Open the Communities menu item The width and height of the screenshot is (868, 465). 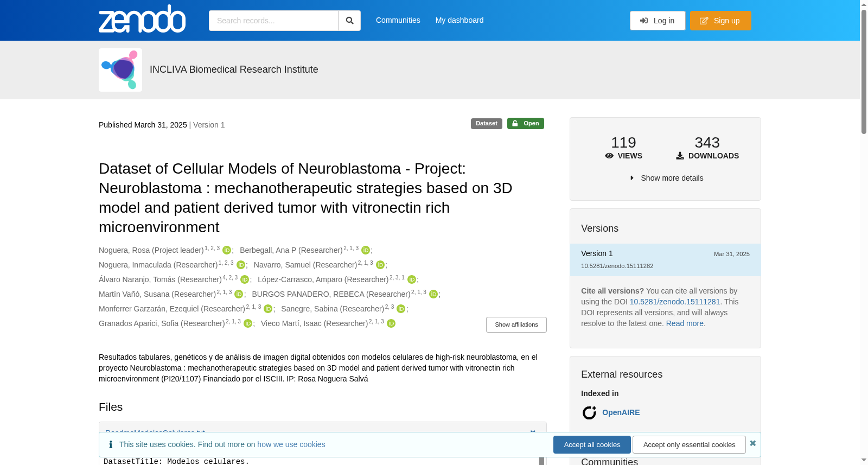coord(398,20)
